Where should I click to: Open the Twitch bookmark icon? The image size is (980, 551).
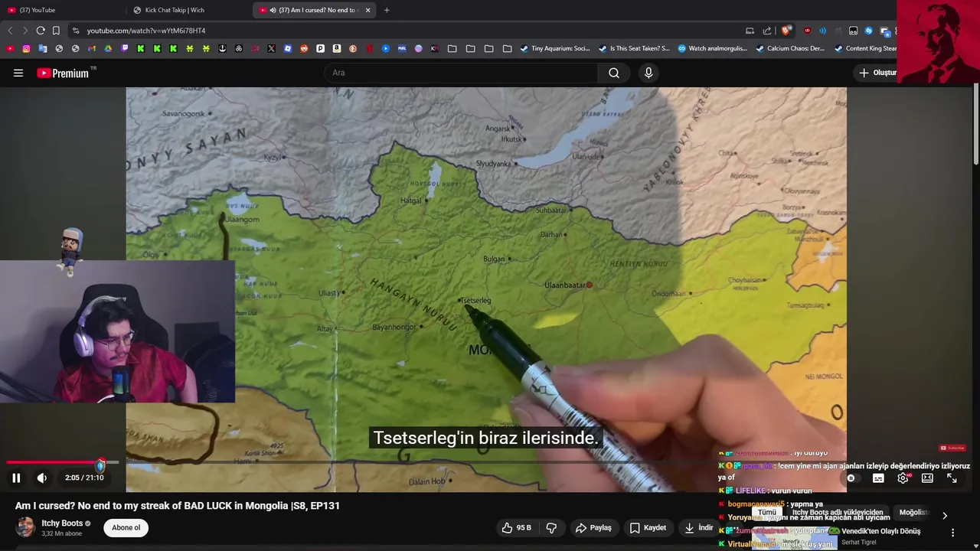(x=125, y=48)
